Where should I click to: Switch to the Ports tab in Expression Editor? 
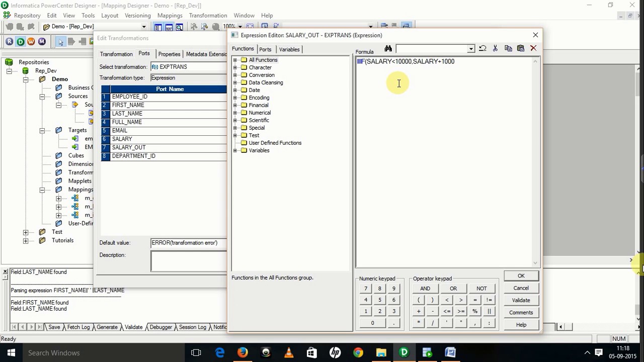(265, 49)
